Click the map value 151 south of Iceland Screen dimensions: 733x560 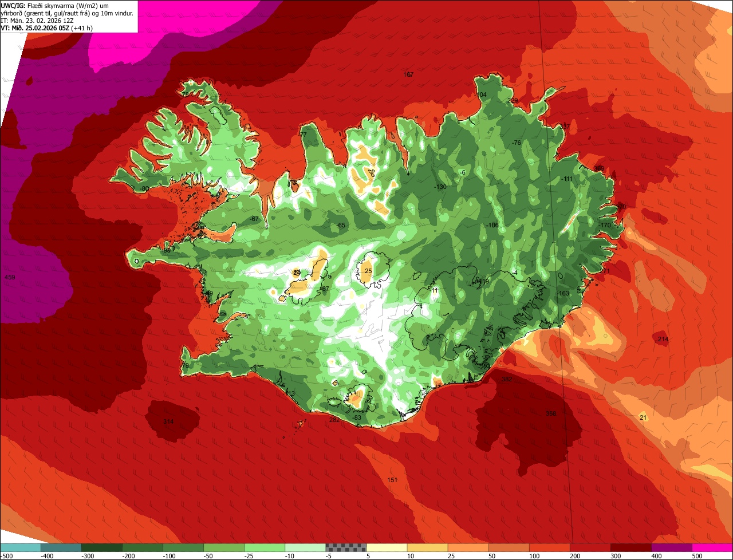[392, 480]
